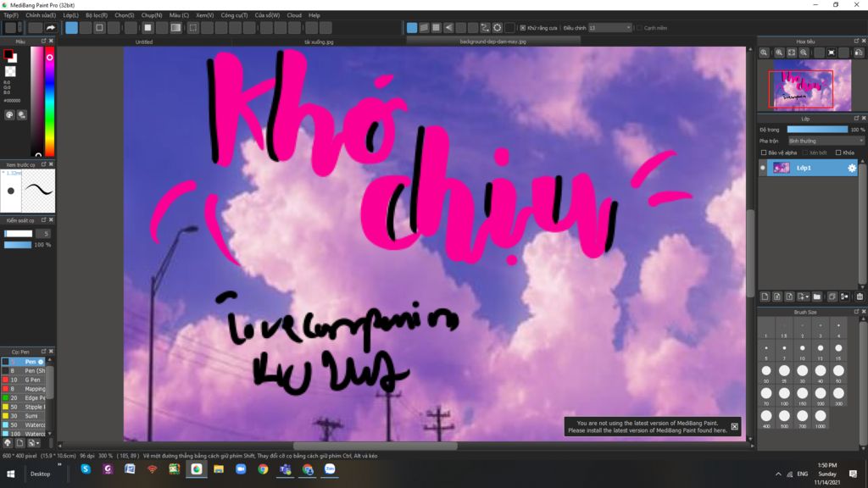
Task: Click the reset rotation icon in the navigator panel
Action: [832, 53]
